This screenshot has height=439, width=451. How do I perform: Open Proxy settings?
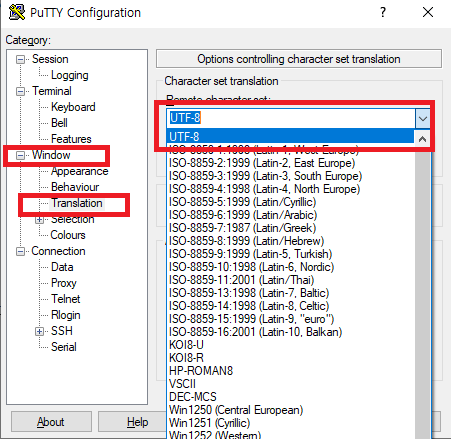click(x=64, y=283)
